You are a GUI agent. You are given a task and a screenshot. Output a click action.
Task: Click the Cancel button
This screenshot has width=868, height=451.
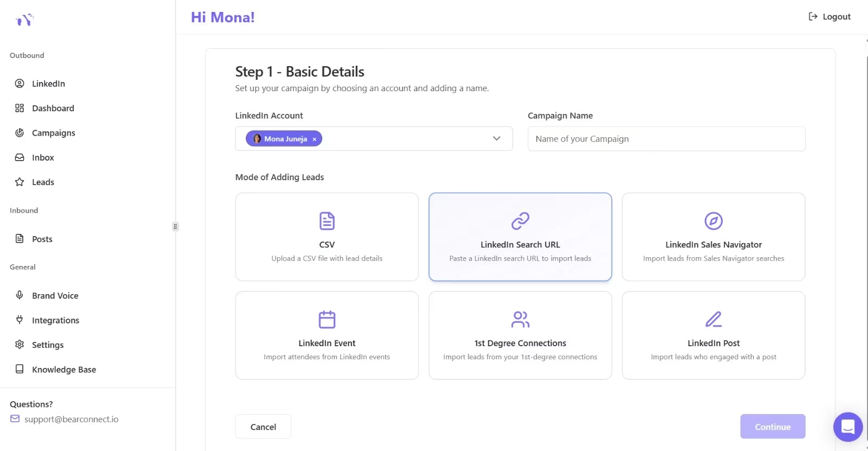[263, 427]
